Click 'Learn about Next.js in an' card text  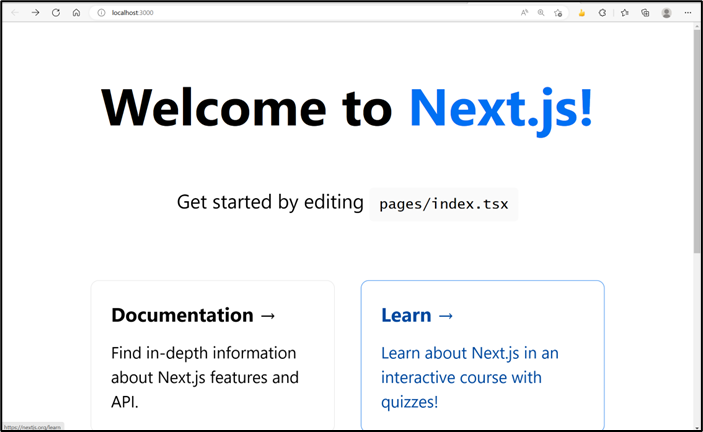click(x=470, y=353)
